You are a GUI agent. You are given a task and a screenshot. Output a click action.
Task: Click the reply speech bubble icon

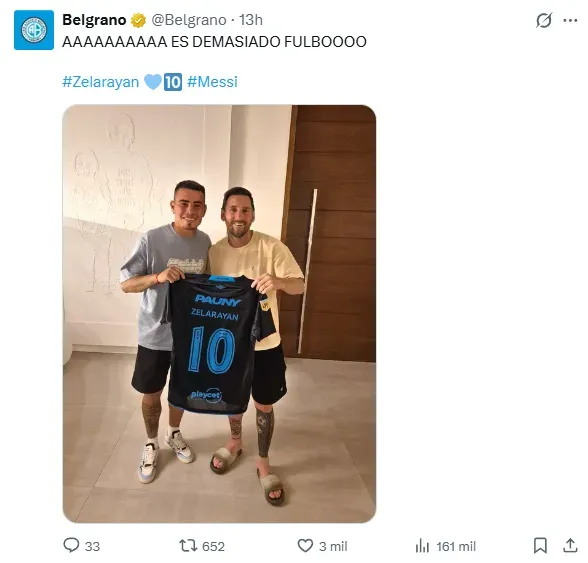[71, 545]
